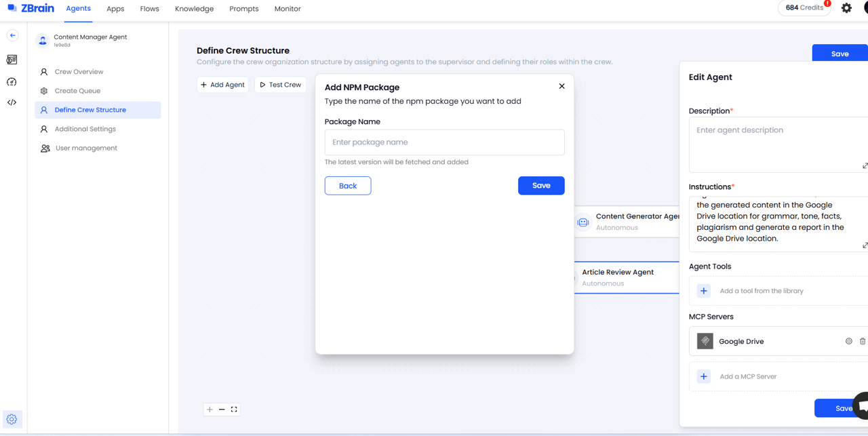The height and width of the screenshot is (436, 868).
Task: Click Save in NPM package dialog
Action: tap(541, 186)
